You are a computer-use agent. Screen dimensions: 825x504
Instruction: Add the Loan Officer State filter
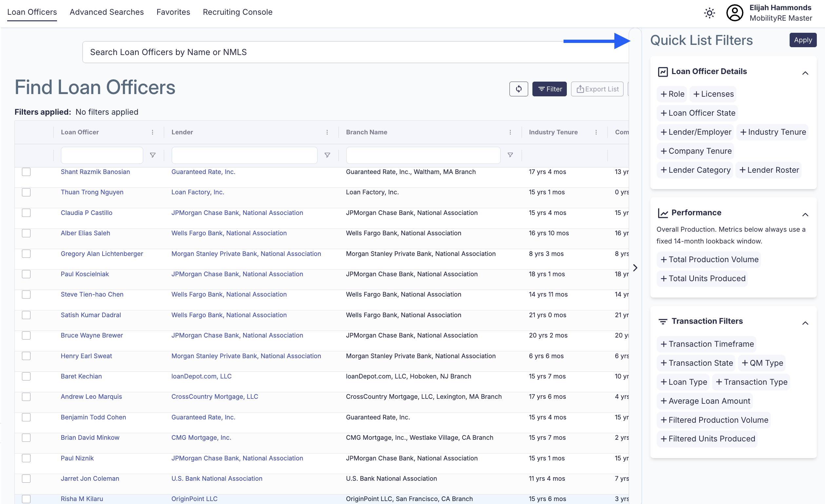pyautogui.click(x=698, y=113)
